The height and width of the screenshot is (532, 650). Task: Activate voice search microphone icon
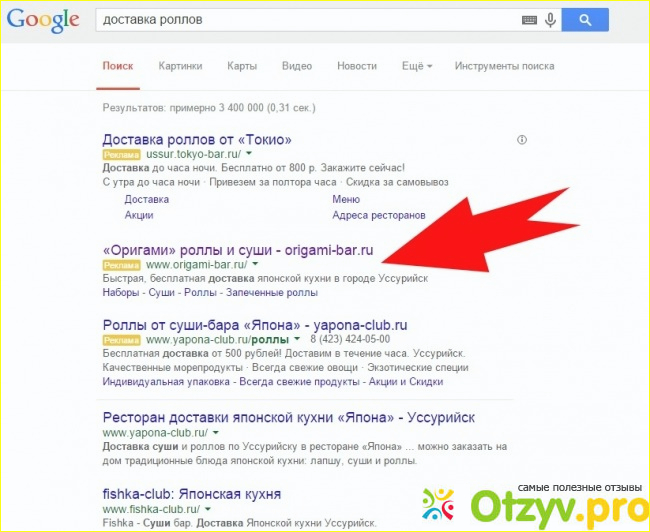tap(551, 19)
